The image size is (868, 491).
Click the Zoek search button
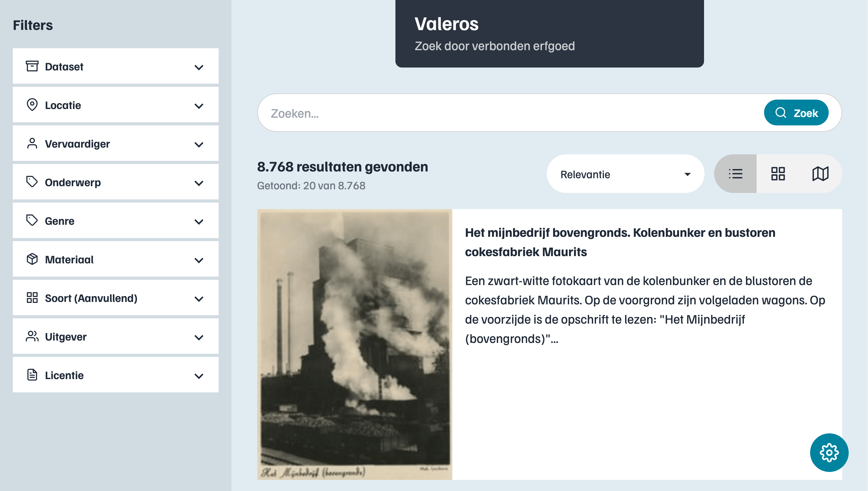click(796, 113)
